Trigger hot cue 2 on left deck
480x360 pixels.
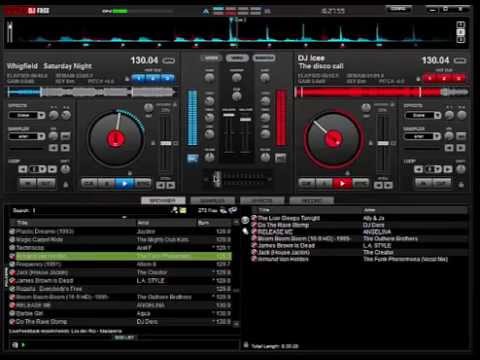click(153, 78)
